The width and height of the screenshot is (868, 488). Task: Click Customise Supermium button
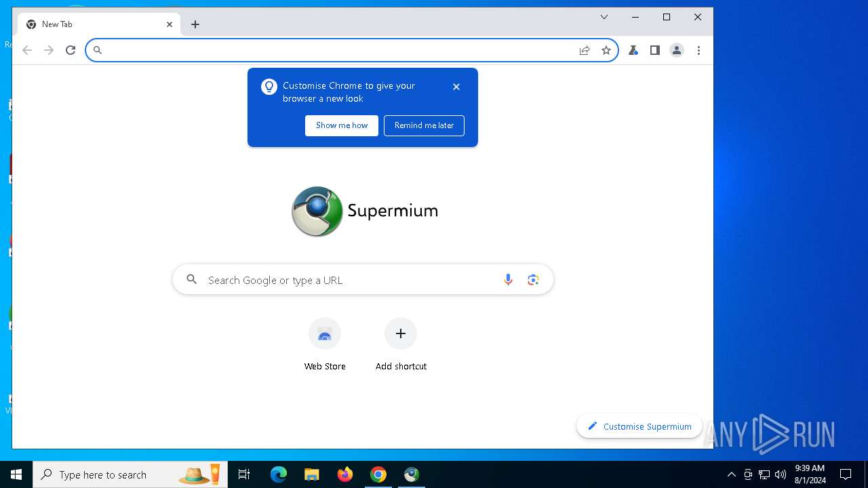point(639,426)
